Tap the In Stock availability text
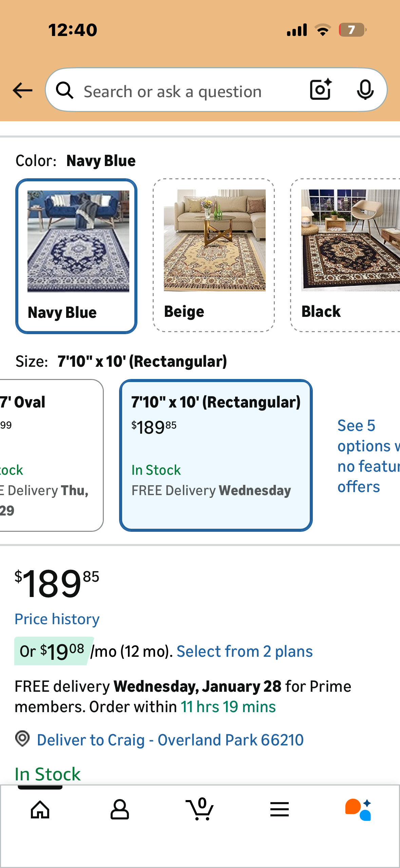This screenshot has height=868, width=400. pos(47,774)
